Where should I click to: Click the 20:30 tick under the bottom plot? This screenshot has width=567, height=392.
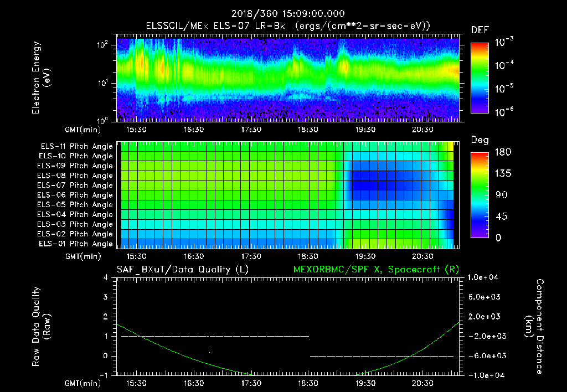coord(422,383)
